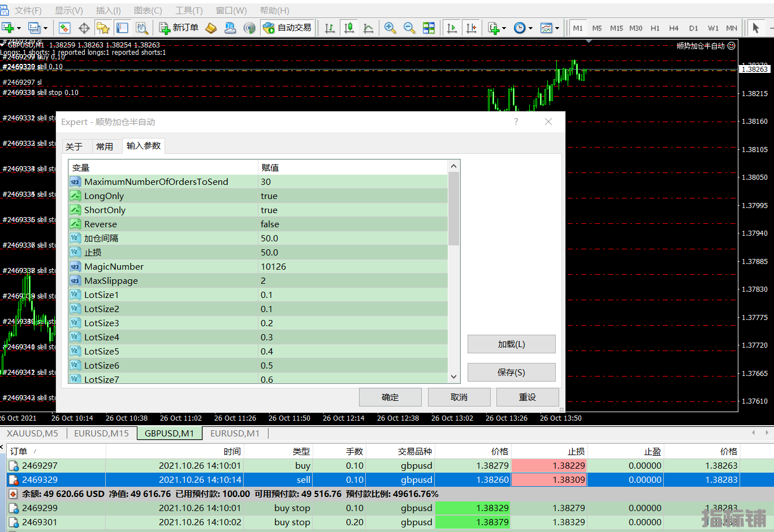Select the M5 timeframe
Viewport: 774px width, 532px height.
(x=597, y=28)
